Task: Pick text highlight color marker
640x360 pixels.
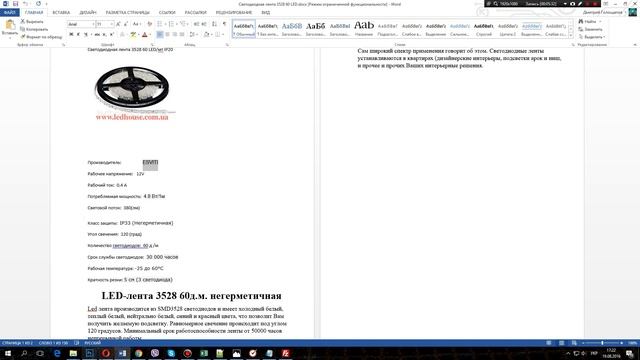Action: pyautogui.click(x=133, y=35)
